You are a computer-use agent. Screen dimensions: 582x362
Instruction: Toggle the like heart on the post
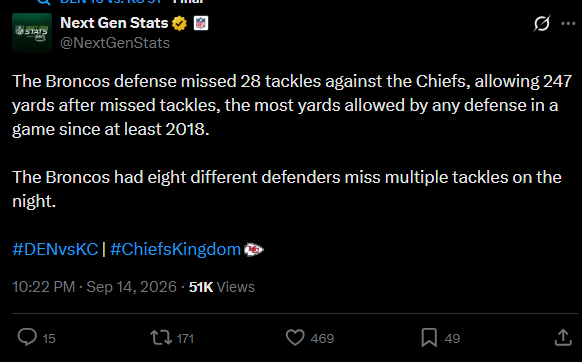coord(295,337)
